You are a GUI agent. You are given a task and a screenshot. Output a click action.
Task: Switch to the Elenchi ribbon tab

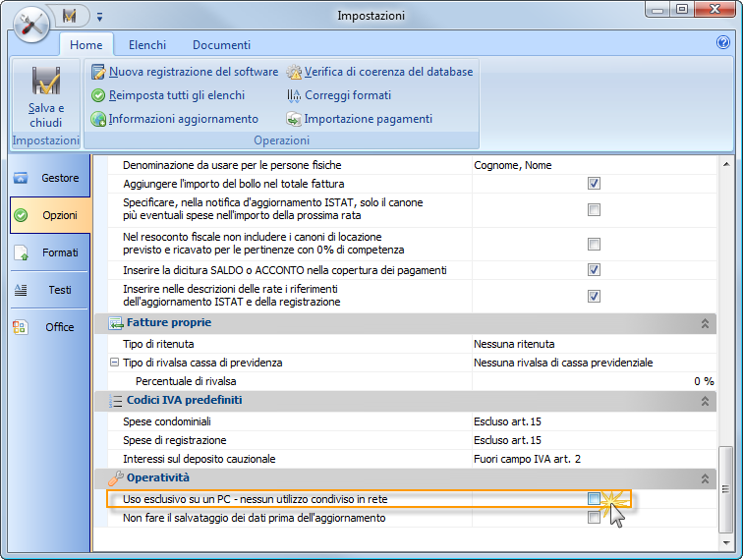(146, 45)
